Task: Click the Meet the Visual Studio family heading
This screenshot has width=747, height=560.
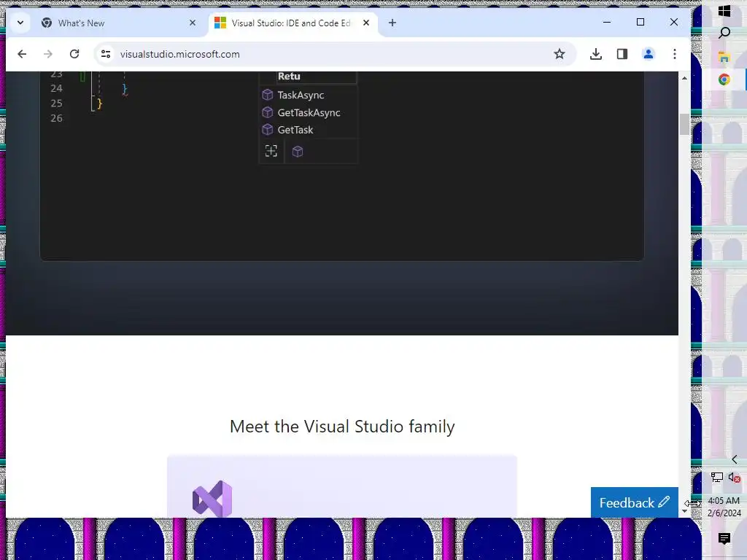Action: click(342, 426)
